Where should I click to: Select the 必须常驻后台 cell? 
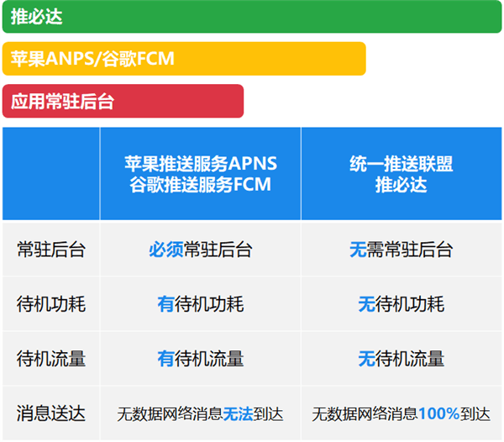click(x=201, y=250)
